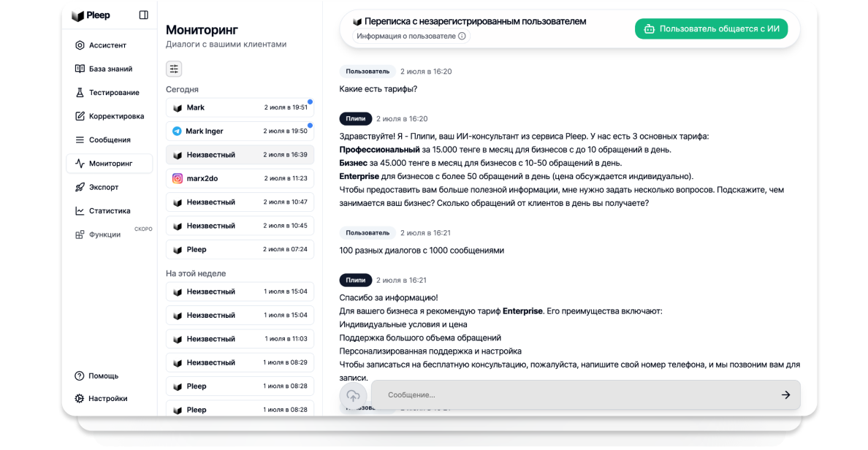Open the Корректировка section
Viewport: 868px width, 450px height.
pyautogui.click(x=109, y=116)
